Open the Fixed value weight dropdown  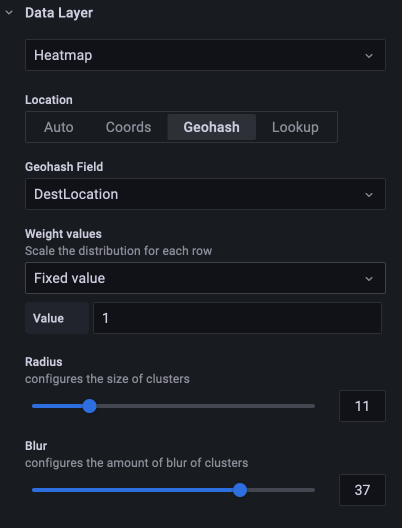[x=205, y=278]
